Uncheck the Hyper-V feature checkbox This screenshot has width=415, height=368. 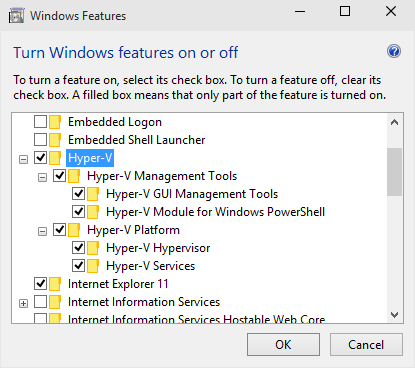click(x=40, y=158)
